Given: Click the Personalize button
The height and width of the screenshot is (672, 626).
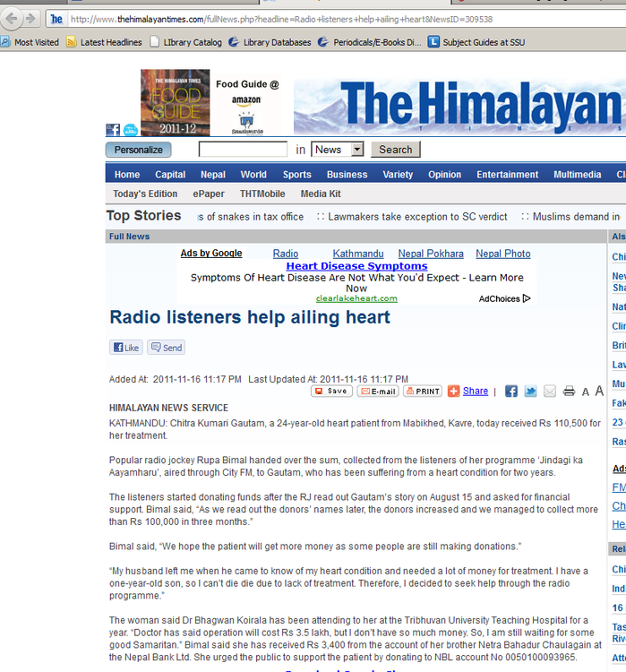Looking at the screenshot, I should pos(138,150).
